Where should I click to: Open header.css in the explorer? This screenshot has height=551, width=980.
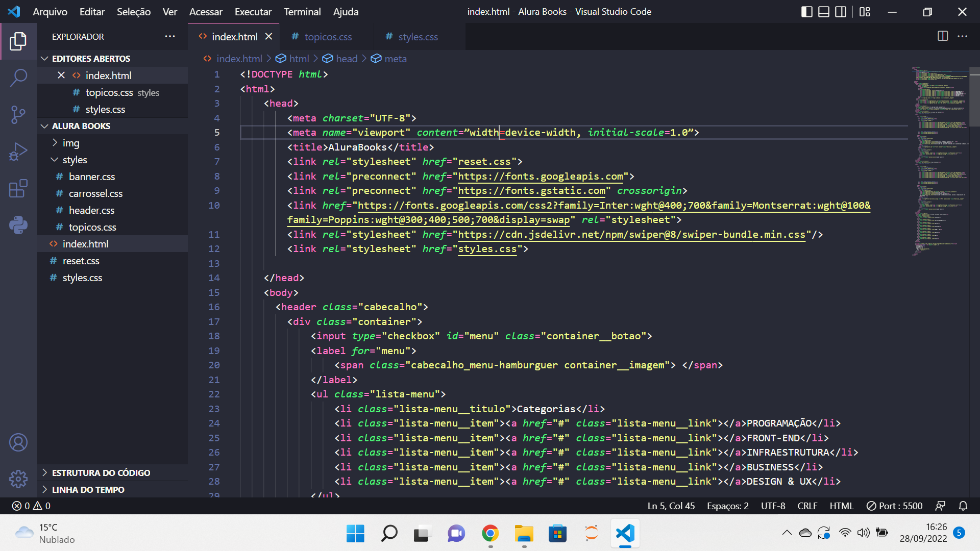point(112,210)
